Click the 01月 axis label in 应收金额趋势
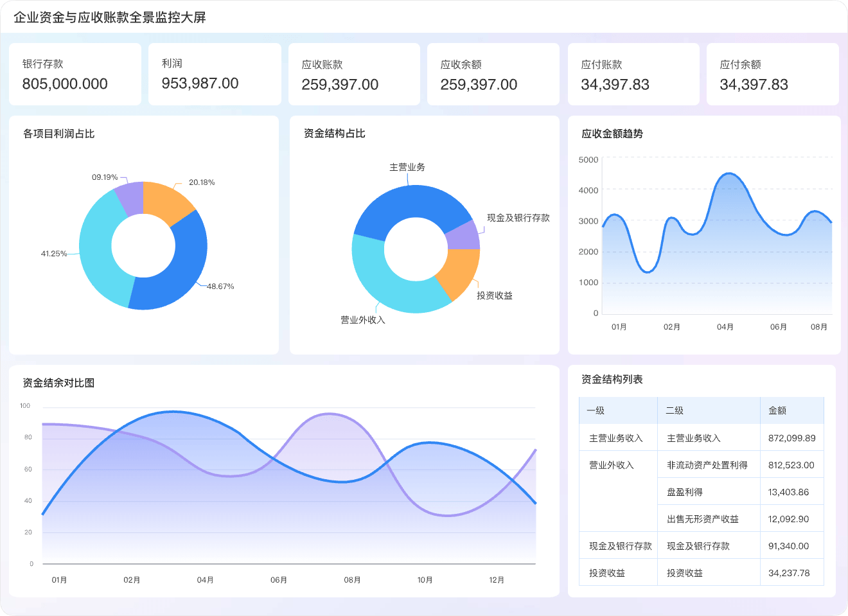The width and height of the screenshot is (848, 616). [x=619, y=327]
